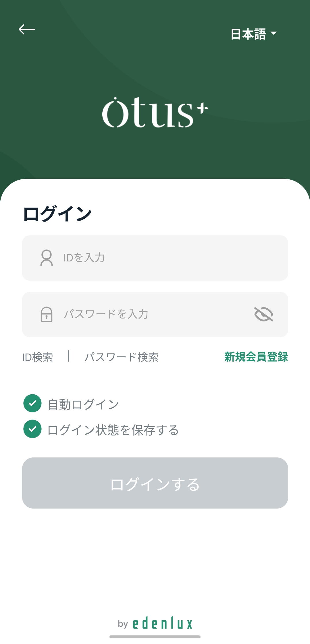
Task: Click the user profile icon in ID field
Action: click(x=47, y=258)
